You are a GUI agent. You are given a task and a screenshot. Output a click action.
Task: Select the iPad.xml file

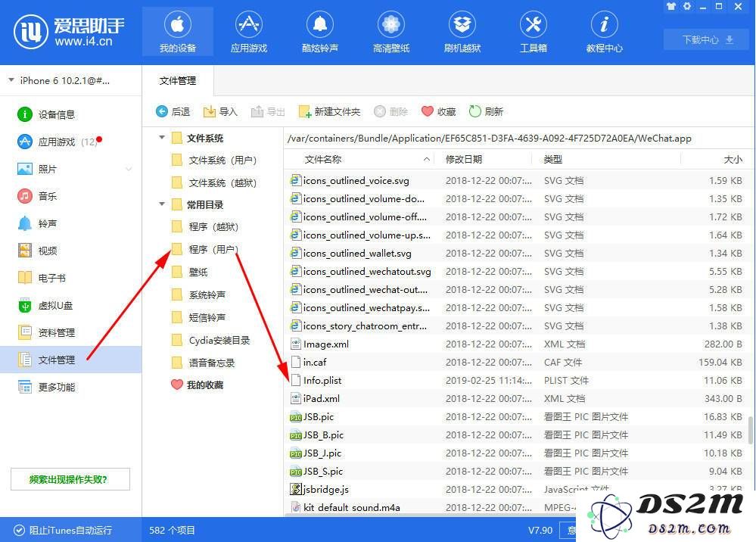pos(516,398)
